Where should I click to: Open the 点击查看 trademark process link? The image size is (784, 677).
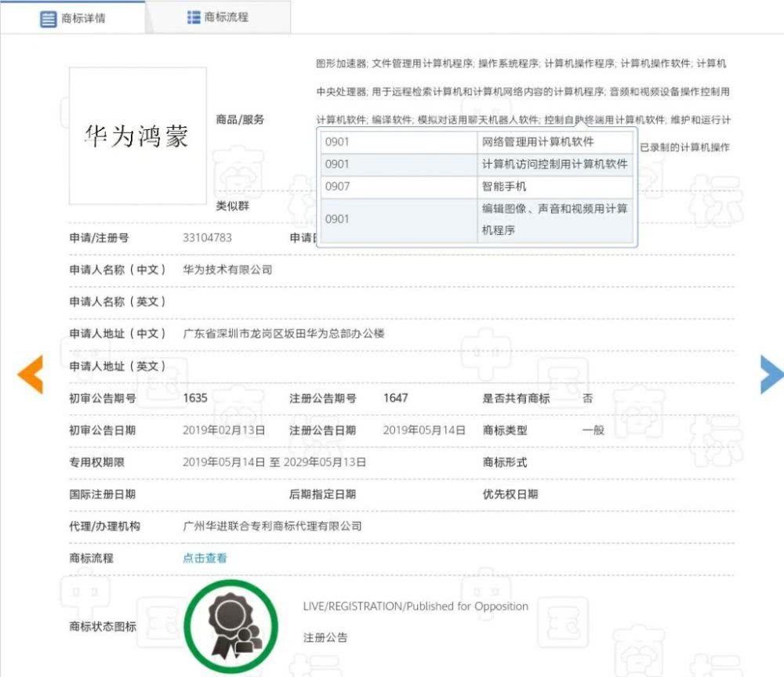[x=205, y=558]
